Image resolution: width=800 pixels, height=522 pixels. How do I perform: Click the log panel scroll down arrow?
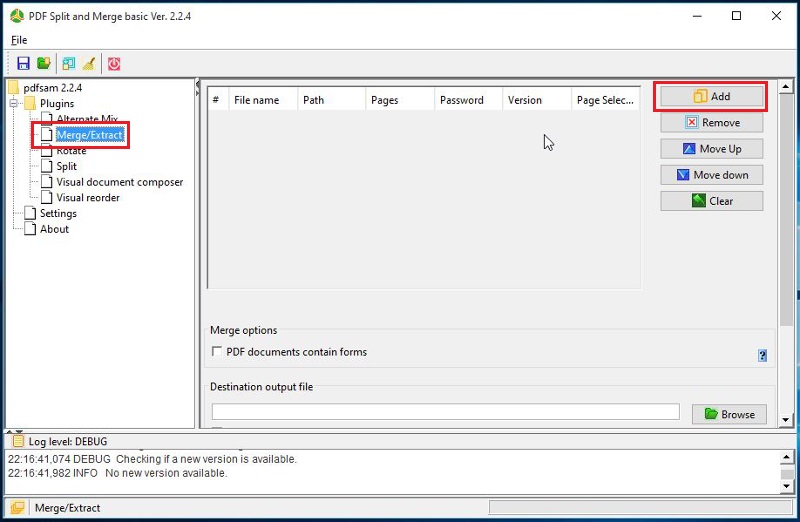pyautogui.click(x=786, y=486)
